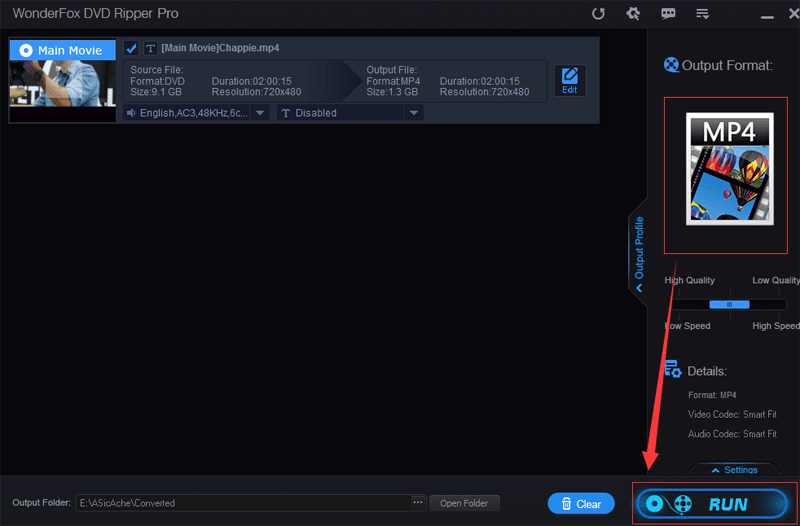Click the refresh/back arrow icon in title bar
Screen dimensions: 800x526
click(x=598, y=13)
